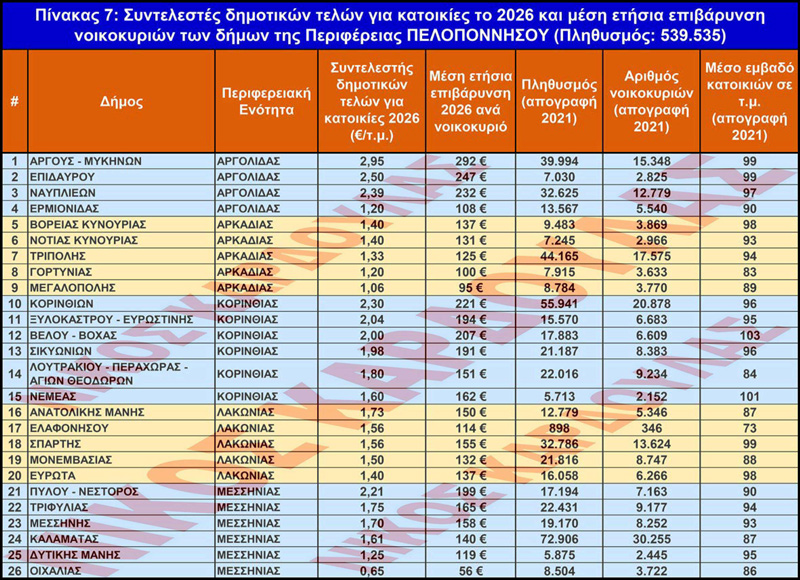
Task: Click the 55.941 population cell for ΚΟΡΙΝΘΙΩΝ
Action: 558,302
